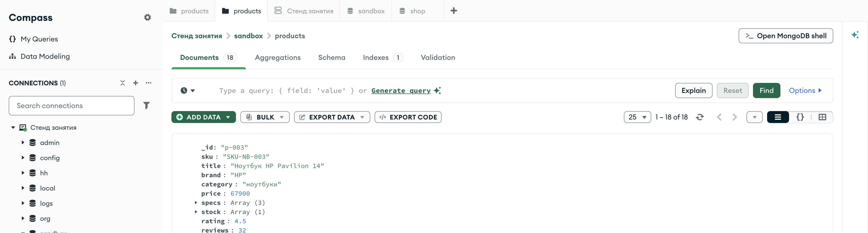Click the Find button
This screenshot has height=233, width=868.
[x=766, y=90]
